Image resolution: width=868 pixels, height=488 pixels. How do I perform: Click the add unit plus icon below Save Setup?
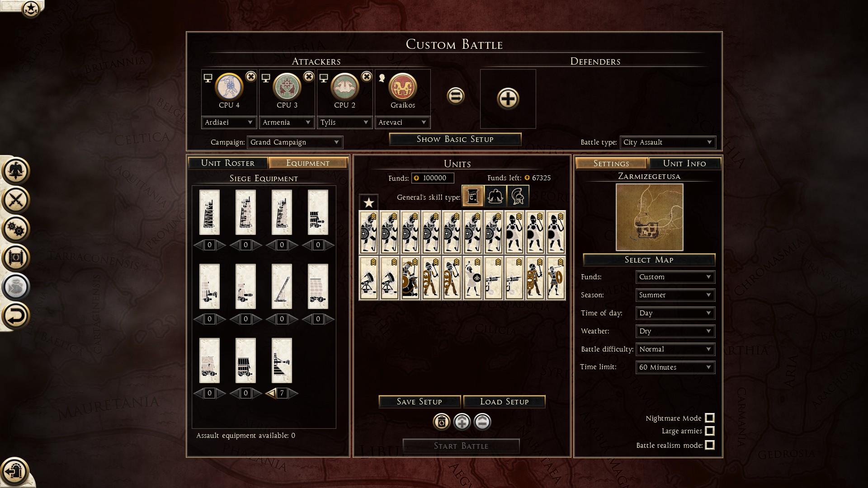pyautogui.click(x=462, y=422)
